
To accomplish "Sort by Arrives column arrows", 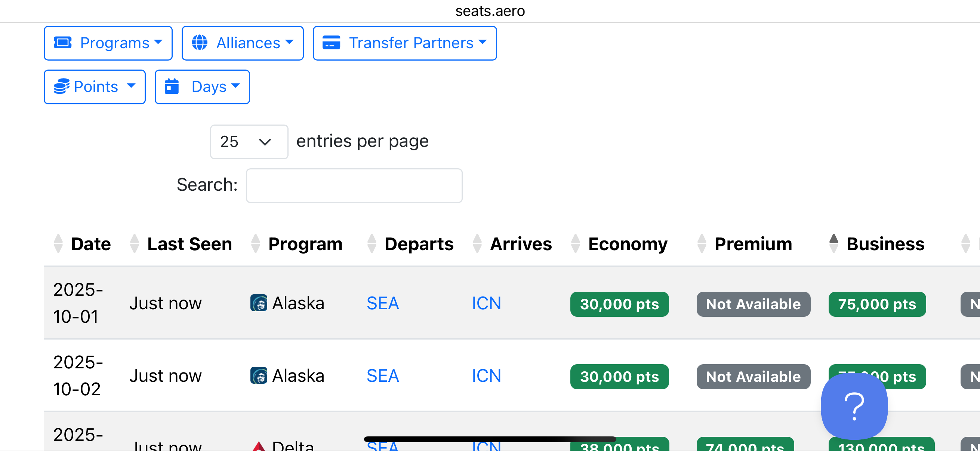I will coord(477,243).
